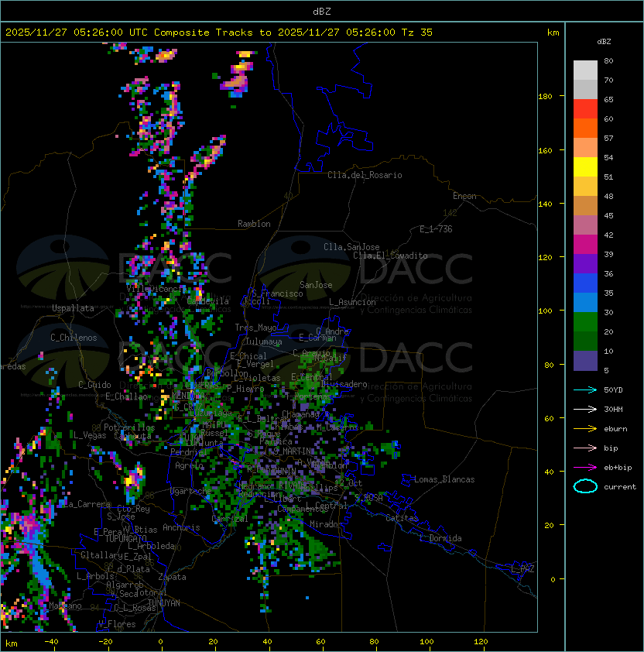Click the 'Tz 35' value in header
644x652 pixels.
click(x=417, y=33)
